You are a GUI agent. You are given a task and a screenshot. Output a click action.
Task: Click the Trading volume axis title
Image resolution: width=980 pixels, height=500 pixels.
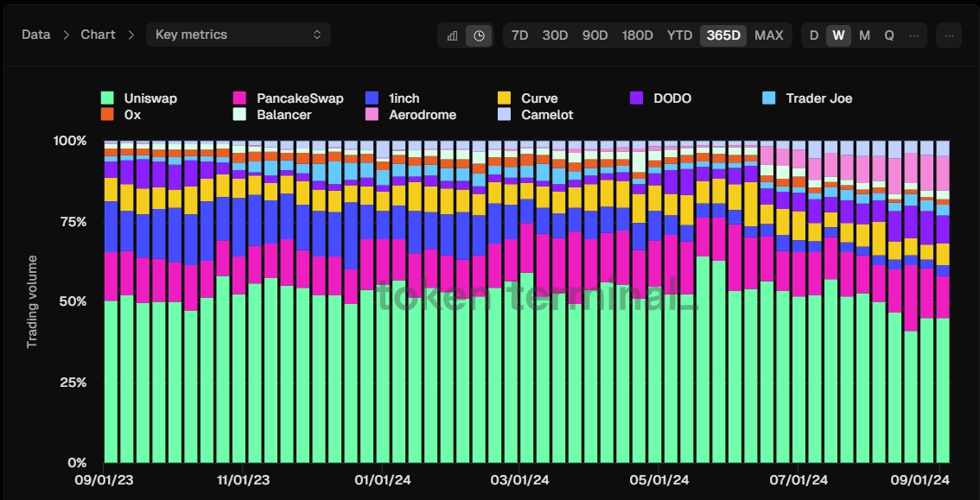32,301
